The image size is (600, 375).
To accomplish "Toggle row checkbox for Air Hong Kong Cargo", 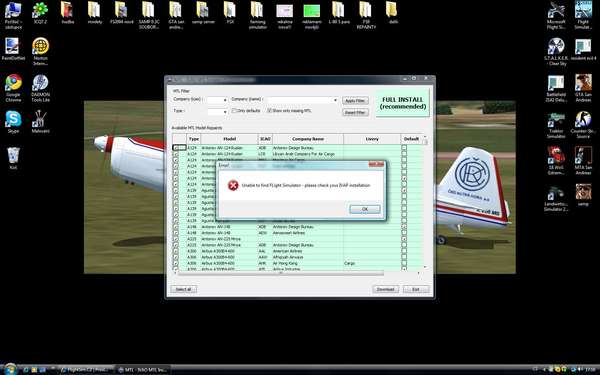I will click(x=176, y=263).
